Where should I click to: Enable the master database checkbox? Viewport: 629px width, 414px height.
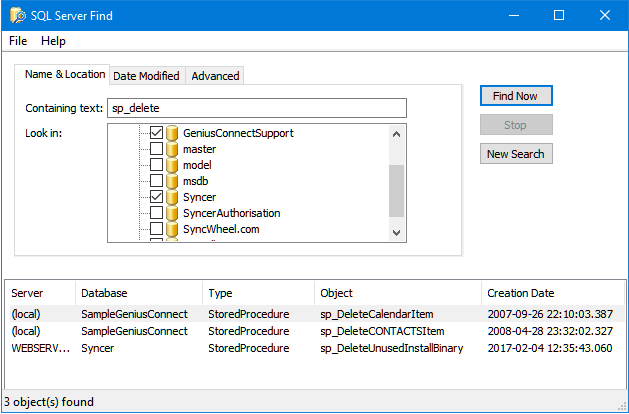[x=156, y=149]
